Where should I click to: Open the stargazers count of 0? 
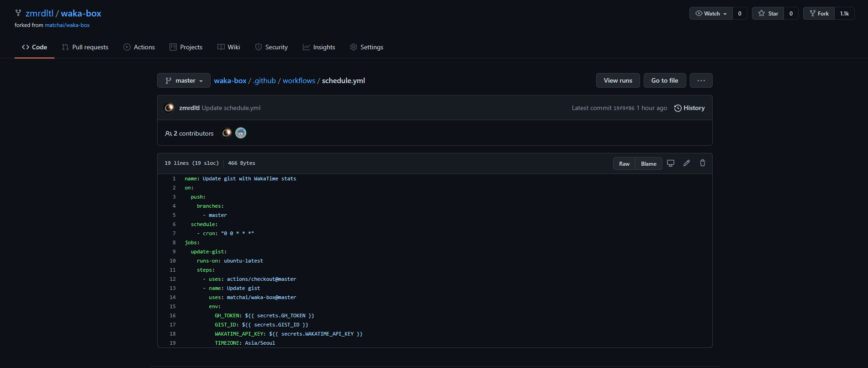(791, 13)
